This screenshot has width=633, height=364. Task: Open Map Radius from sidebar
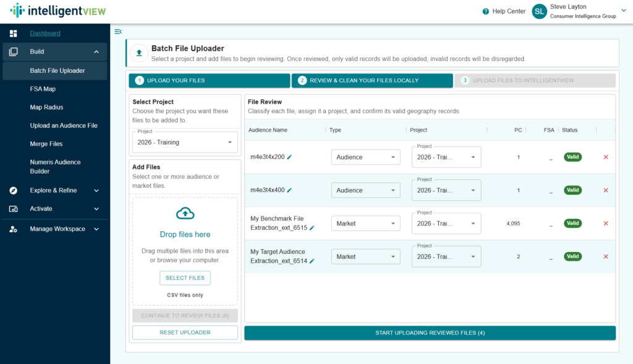click(x=46, y=107)
